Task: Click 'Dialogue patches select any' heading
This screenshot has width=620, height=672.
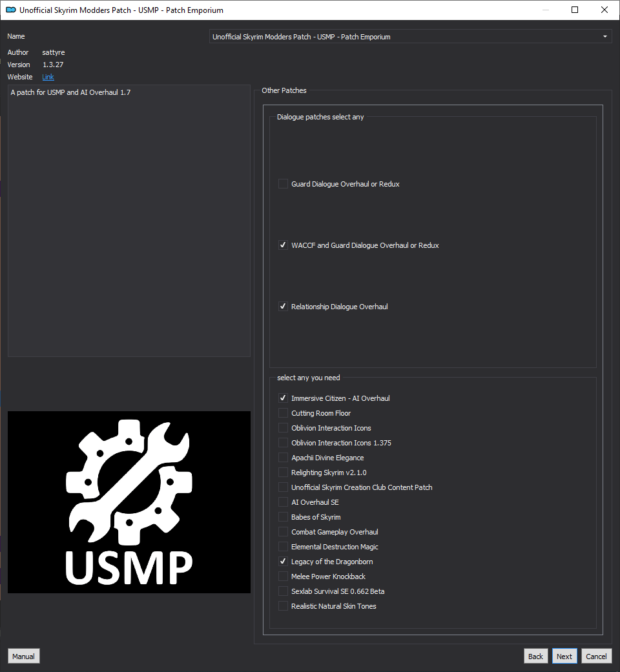Action: point(320,117)
